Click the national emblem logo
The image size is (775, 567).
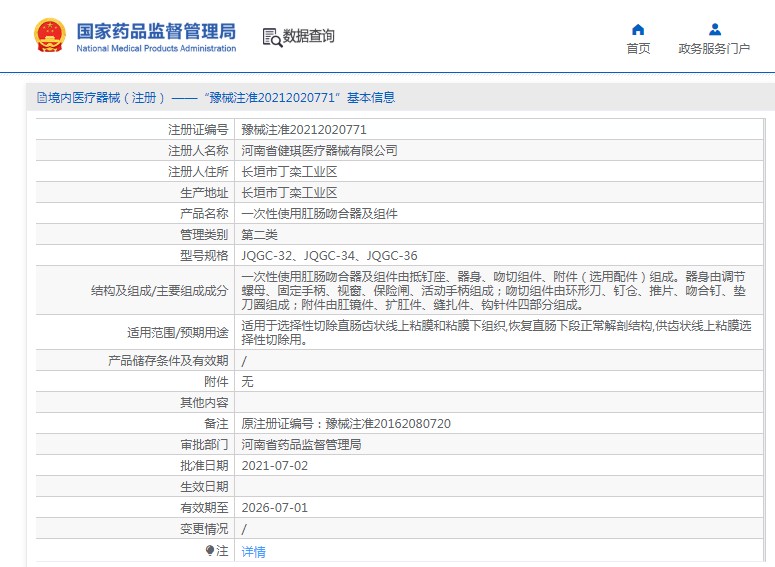(x=49, y=35)
